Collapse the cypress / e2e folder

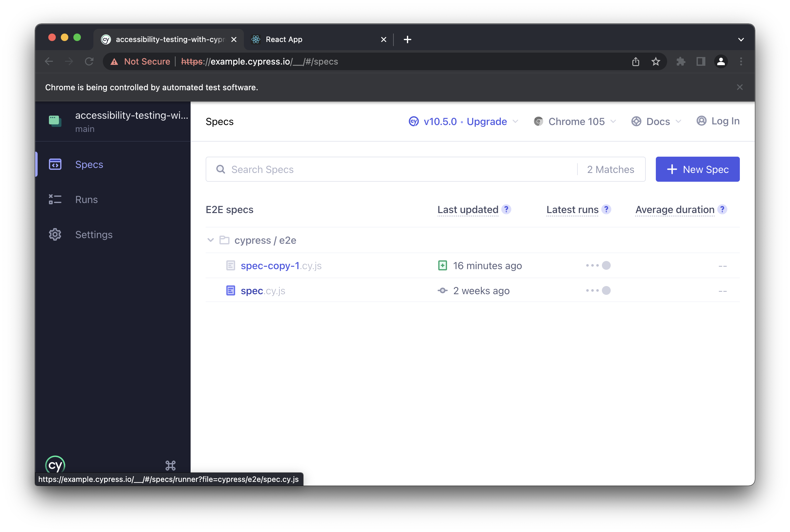coord(210,240)
